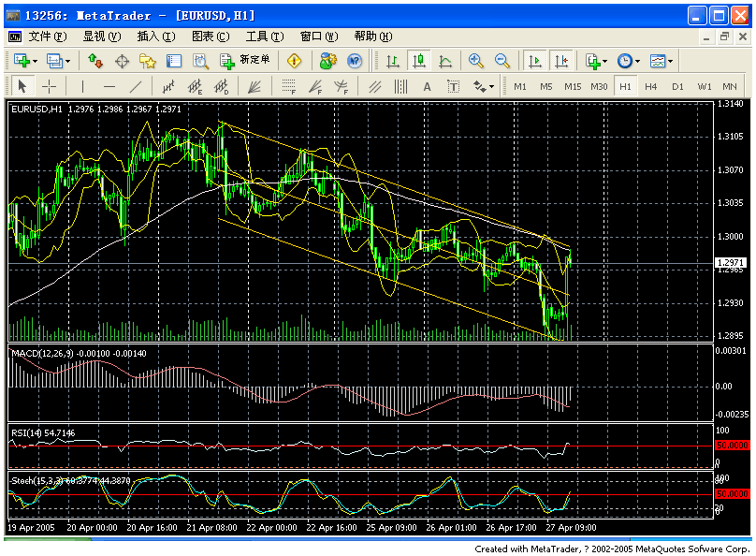
Task: Activate the crosshair mode
Action: tap(49, 87)
